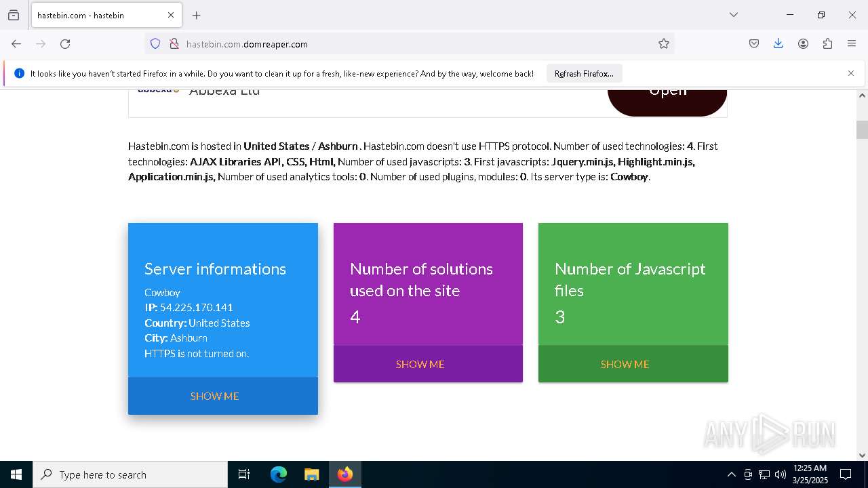Show site security info for insecure connection
The width and height of the screenshot is (868, 488).
[x=174, y=43]
